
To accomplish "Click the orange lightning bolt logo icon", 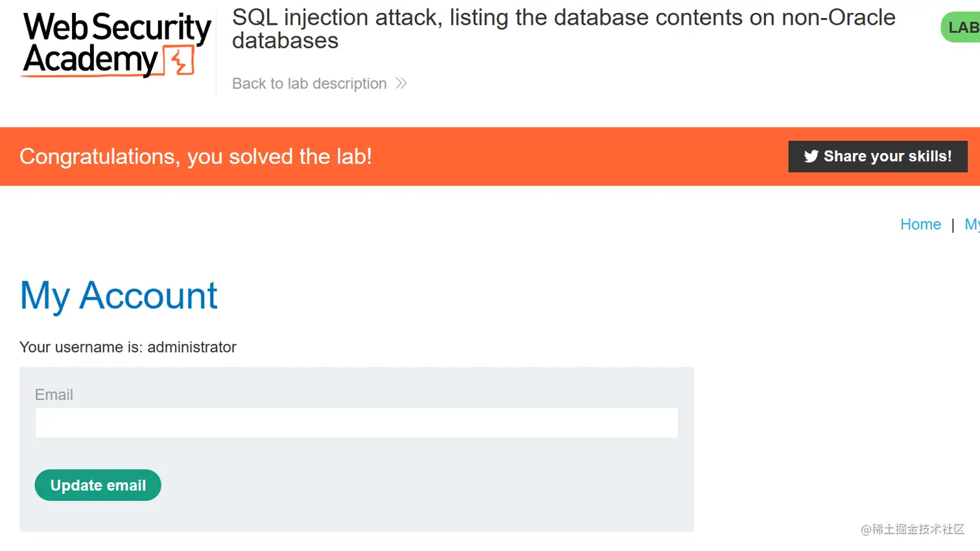I will pos(179,61).
